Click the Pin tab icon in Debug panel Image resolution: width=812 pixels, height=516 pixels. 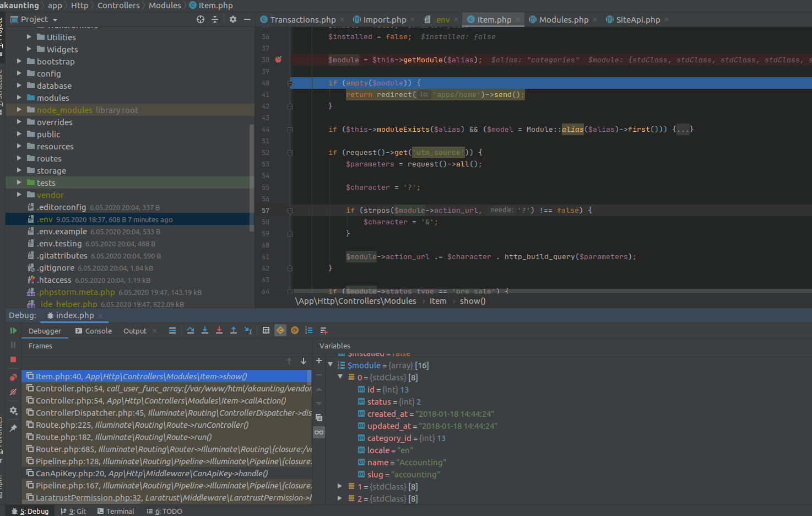click(x=13, y=428)
